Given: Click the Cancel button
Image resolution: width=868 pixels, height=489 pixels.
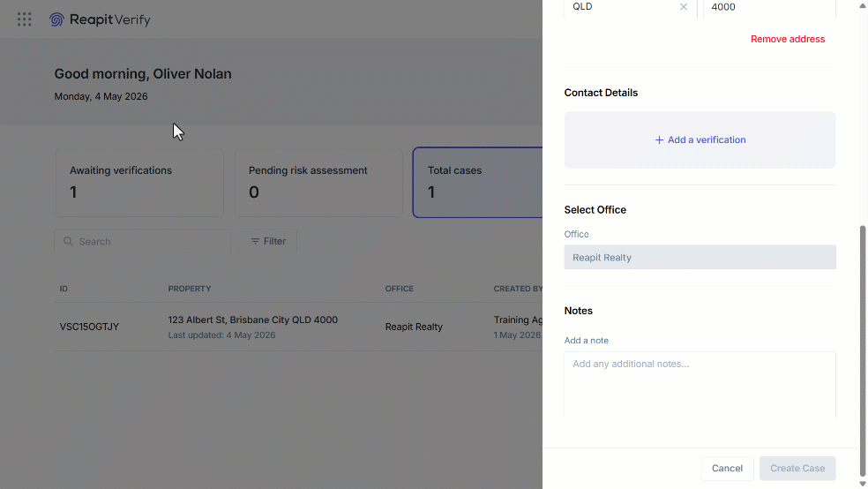Looking at the screenshot, I should pyautogui.click(x=727, y=469).
